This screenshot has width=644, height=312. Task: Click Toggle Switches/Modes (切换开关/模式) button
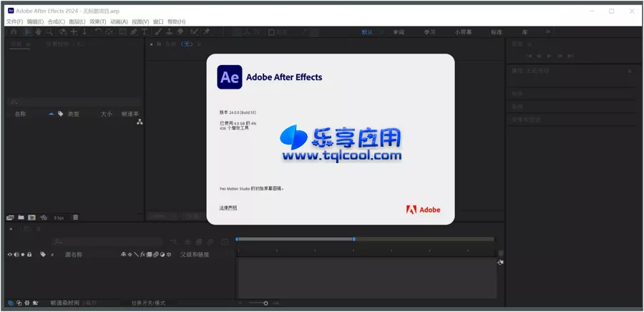[x=148, y=303]
